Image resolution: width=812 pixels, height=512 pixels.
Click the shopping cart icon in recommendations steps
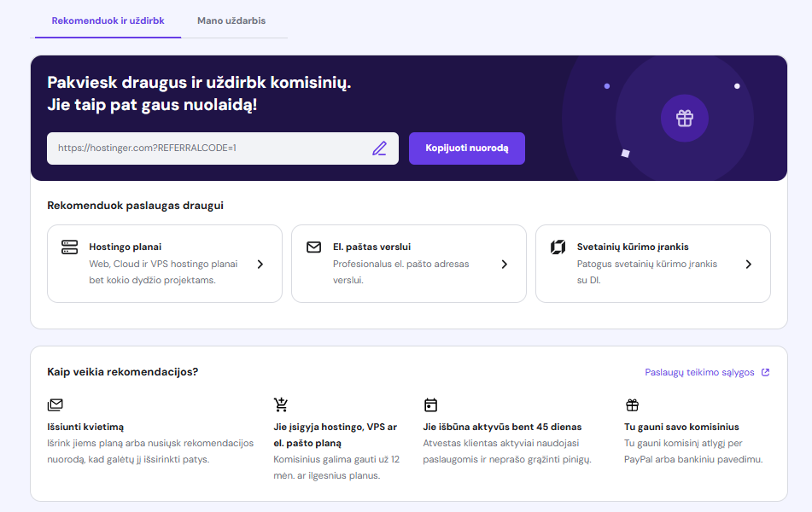pyautogui.click(x=281, y=404)
